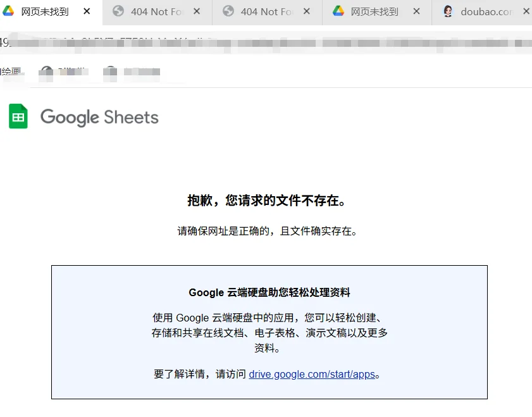
Task: Click the Google Sheets logo icon
Action: pos(17,116)
